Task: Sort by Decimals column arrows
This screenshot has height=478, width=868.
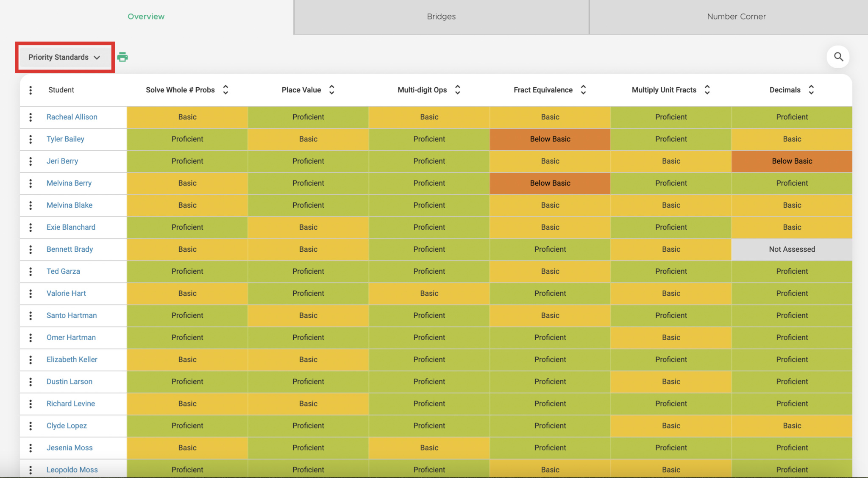Action: pyautogui.click(x=811, y=90)
